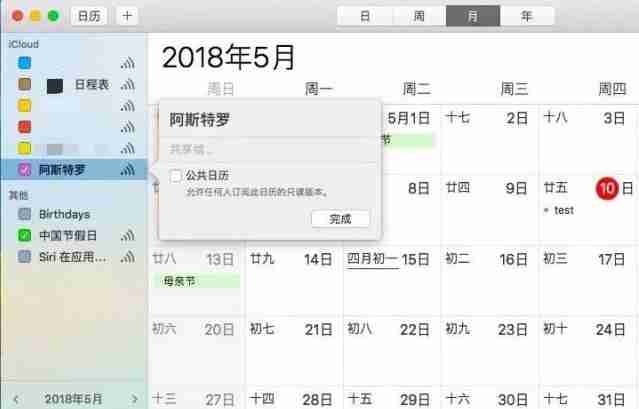Select the 阿斯特罗 calendar row
The image size is (639, 409).
click(x=74, y=169)
